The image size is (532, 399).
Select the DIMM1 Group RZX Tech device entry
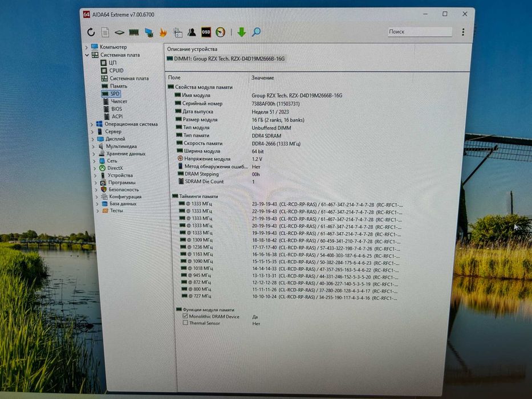click(226, 59)
